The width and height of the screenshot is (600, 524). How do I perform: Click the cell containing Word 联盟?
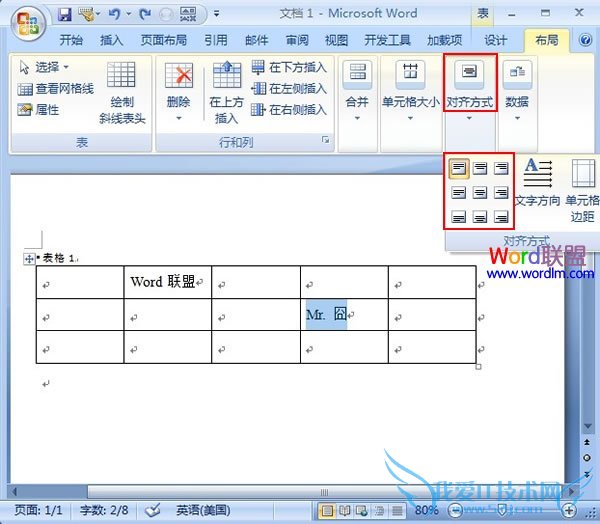pos(168,282)
